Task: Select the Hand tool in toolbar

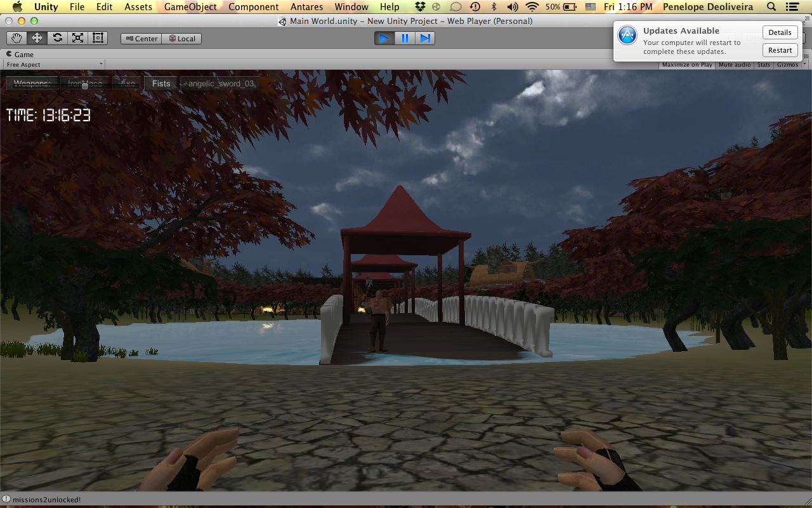Action: (17, 38)
